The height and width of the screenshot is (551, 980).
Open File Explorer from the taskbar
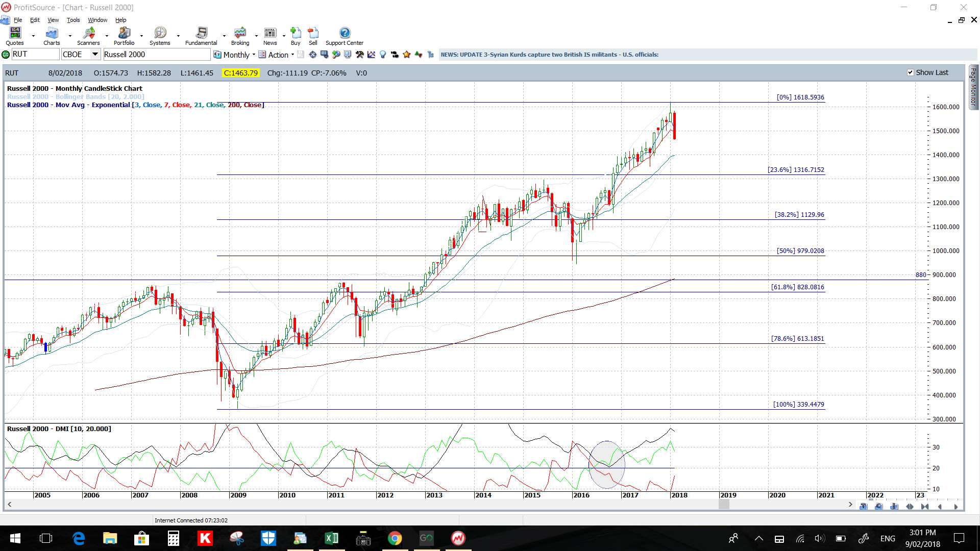[x=110, y=538]
